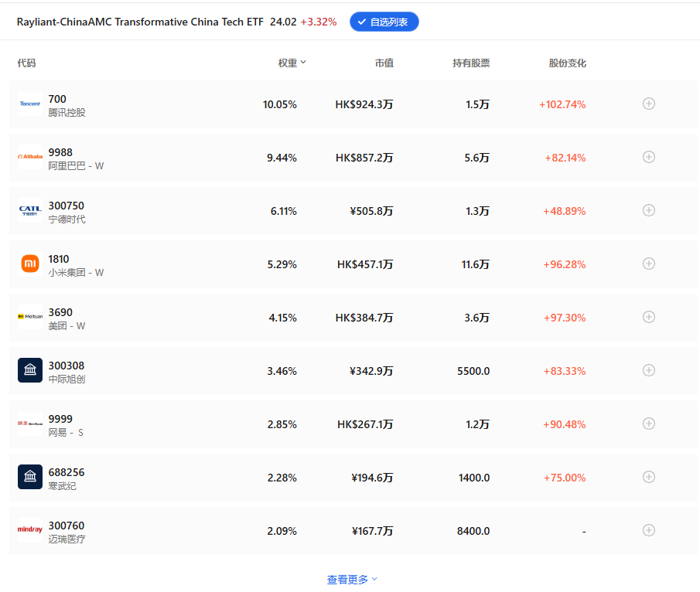Viewport: 700px width, 592px height.
Task: Sort by the 权重 column dropdown
Action: pyautogui.click(x=292, y=63)
